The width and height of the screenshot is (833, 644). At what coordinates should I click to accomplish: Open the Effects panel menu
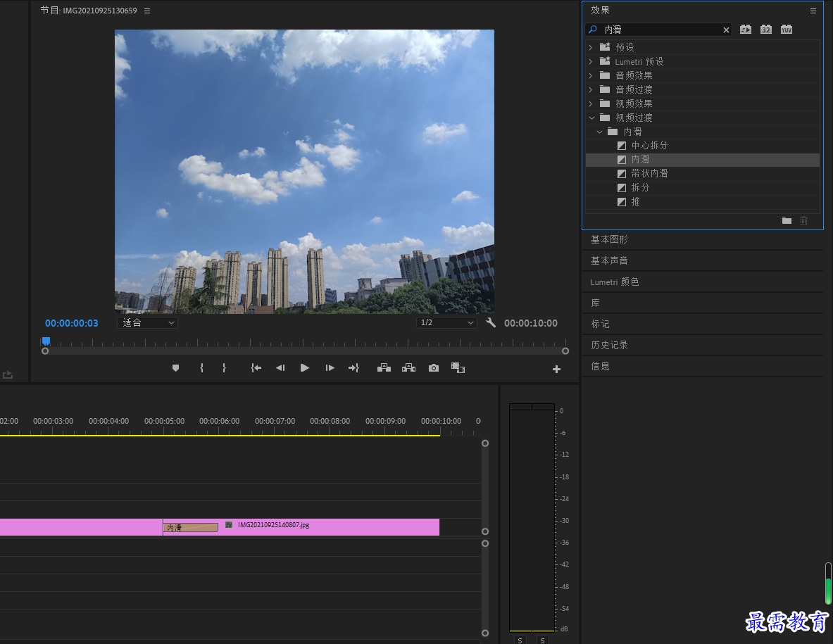pyautogui.click(x=813, y=11)
